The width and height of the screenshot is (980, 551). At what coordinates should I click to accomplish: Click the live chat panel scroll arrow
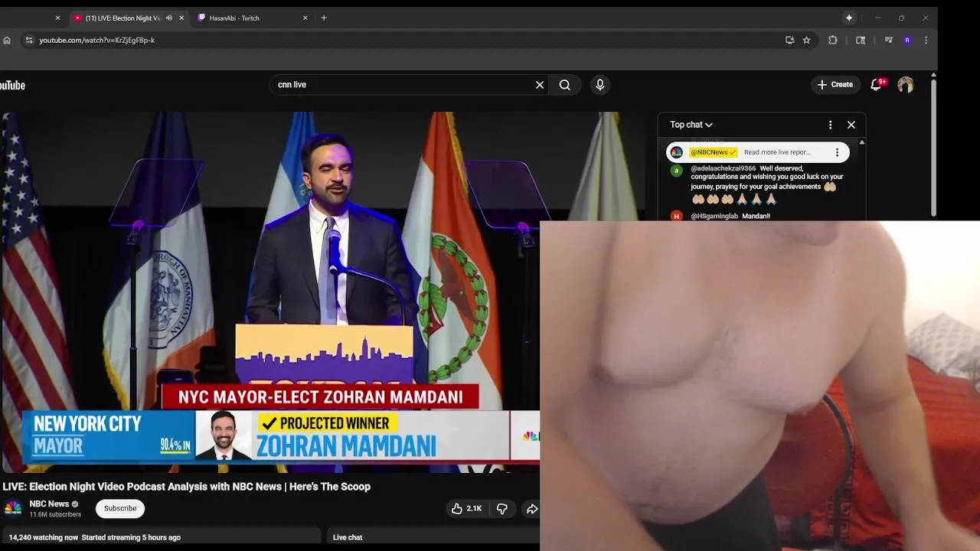coord(862,142)
